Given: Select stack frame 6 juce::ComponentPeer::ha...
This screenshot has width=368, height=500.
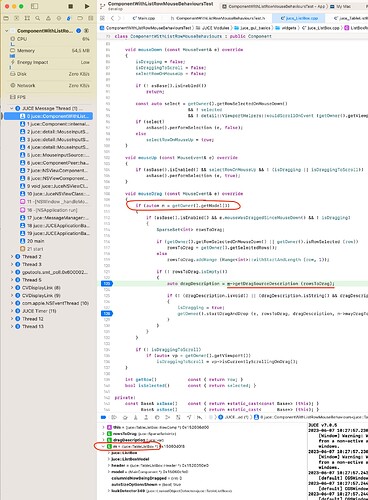Looking at the screenshot, I should pos(54,163).
